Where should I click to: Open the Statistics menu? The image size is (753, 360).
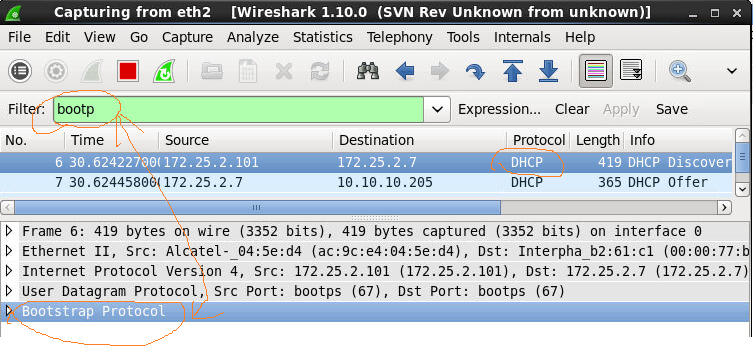pyautogui.click(x=323, y=37)
